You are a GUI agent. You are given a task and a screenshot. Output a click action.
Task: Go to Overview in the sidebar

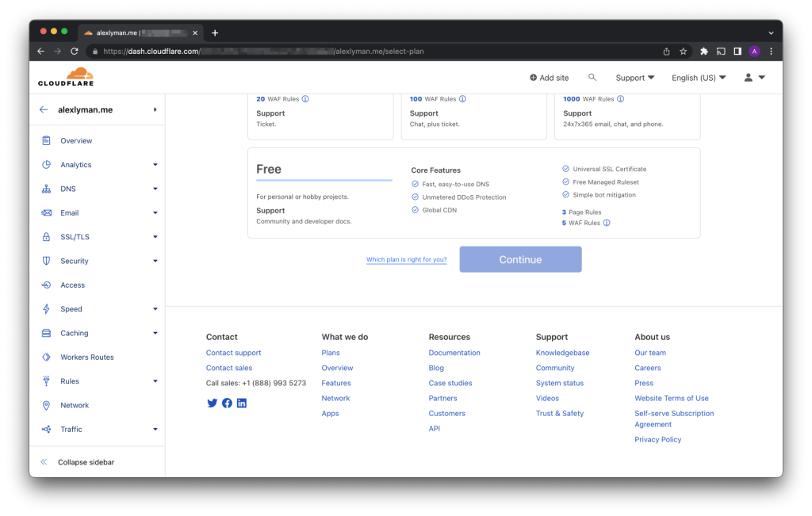76,141
